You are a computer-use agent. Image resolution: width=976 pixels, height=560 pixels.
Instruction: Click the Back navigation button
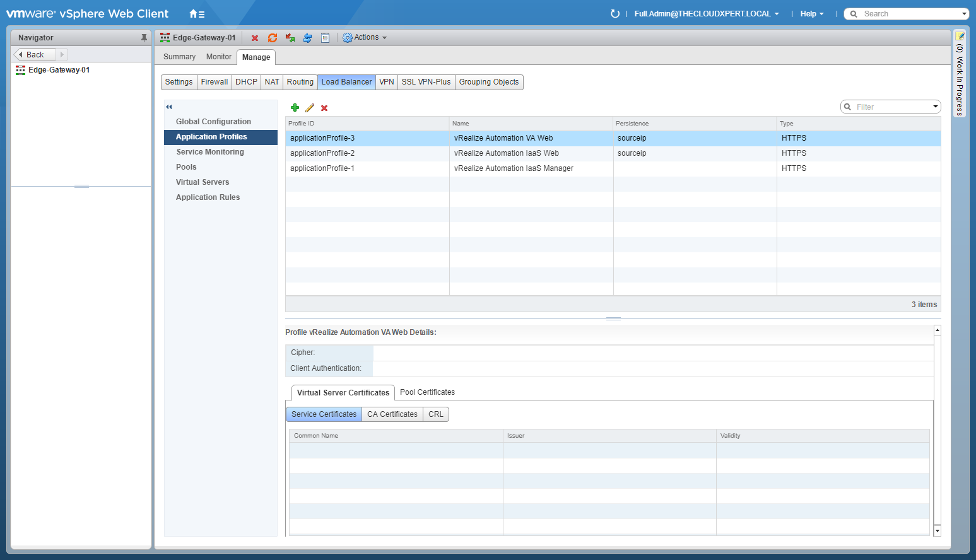click(35, 55)
